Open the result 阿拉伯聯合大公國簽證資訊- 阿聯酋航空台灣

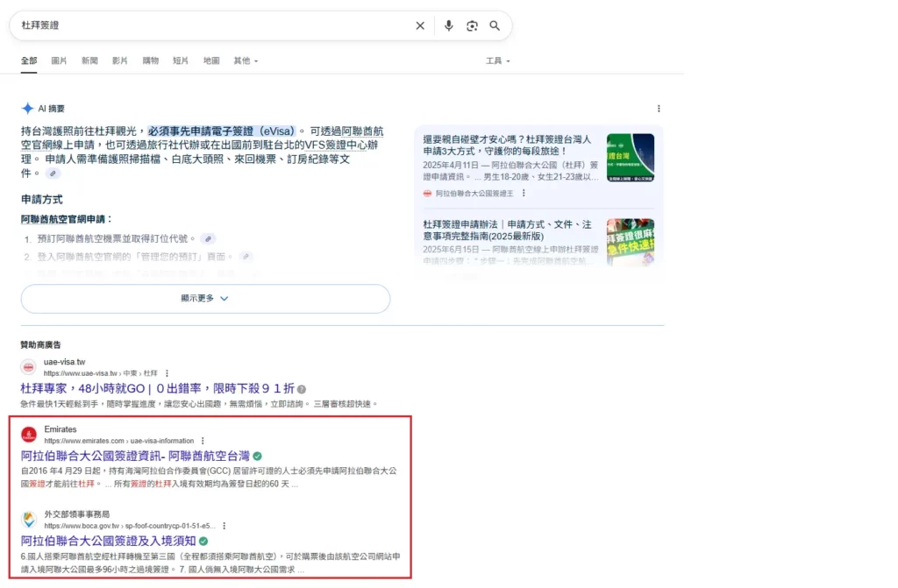pos(135,457)
